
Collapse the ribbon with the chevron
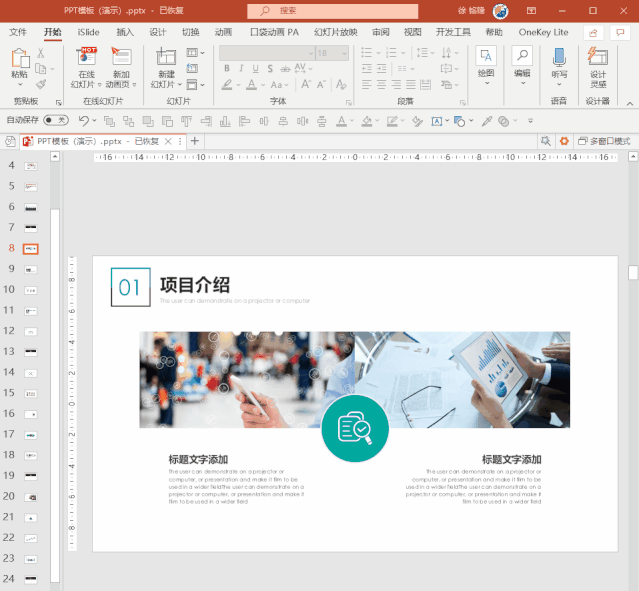pyautogui.click(x=630, y=104)
